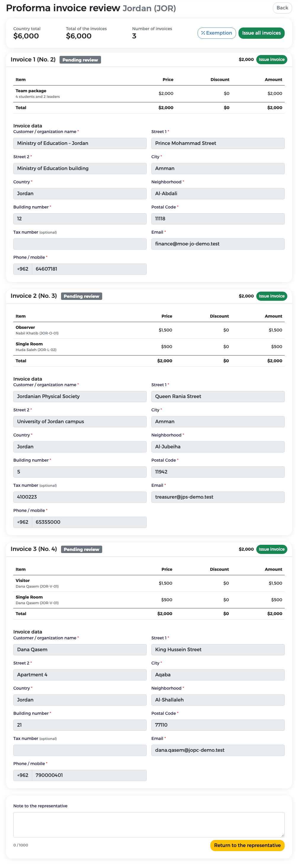Click the Invoice 2 (No. 3) heading

(34, 296)
